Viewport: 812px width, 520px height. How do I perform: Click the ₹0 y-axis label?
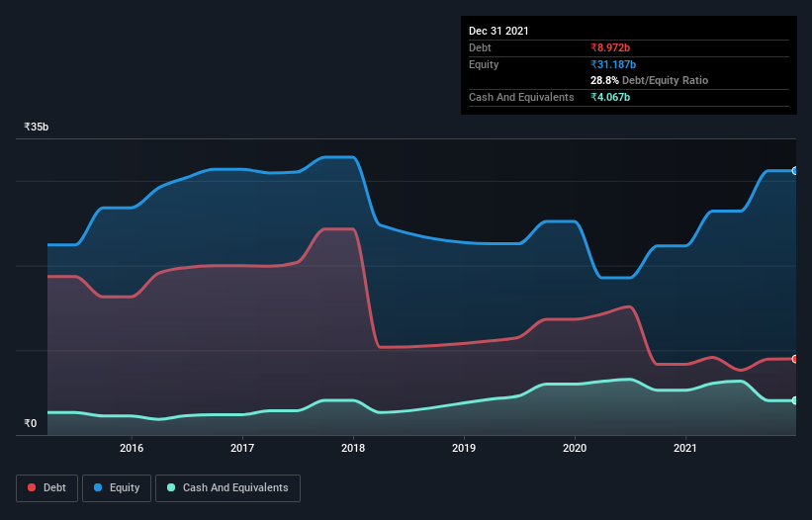[31, 423]
